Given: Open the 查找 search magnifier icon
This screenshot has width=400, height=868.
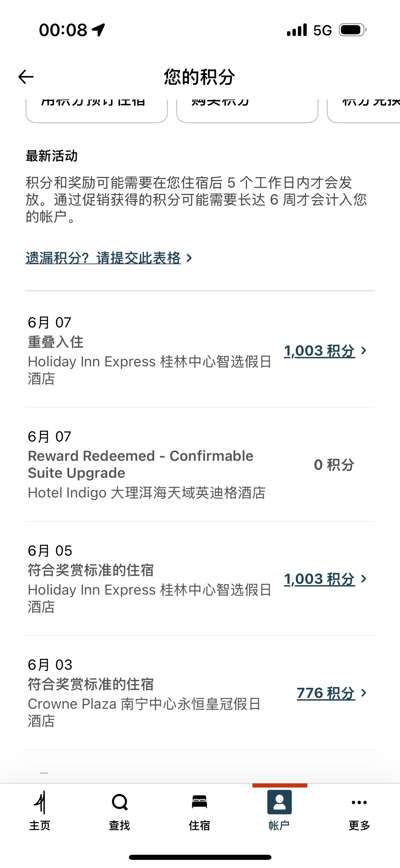Looking at the screenshot, I should click(x=119, y=802).
